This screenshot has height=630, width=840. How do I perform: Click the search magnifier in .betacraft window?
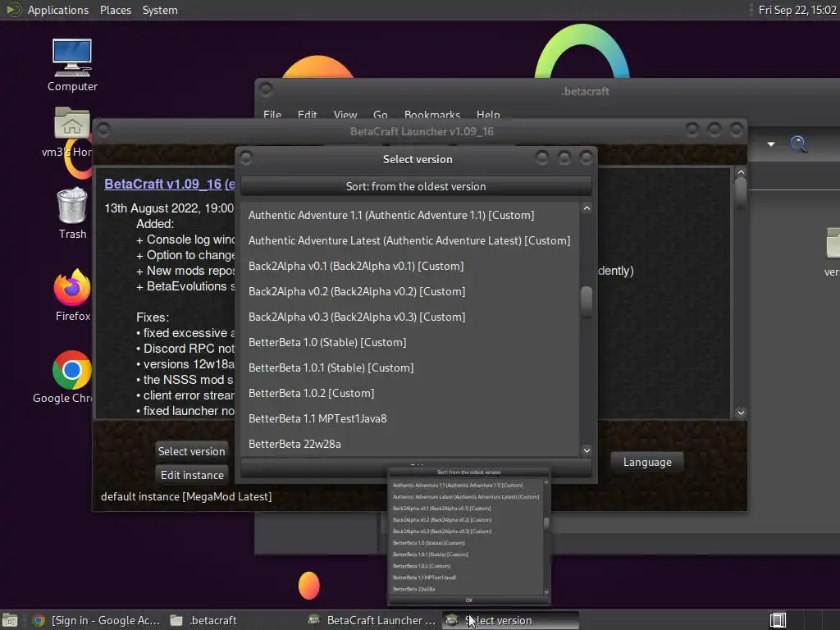pos(798,144)
